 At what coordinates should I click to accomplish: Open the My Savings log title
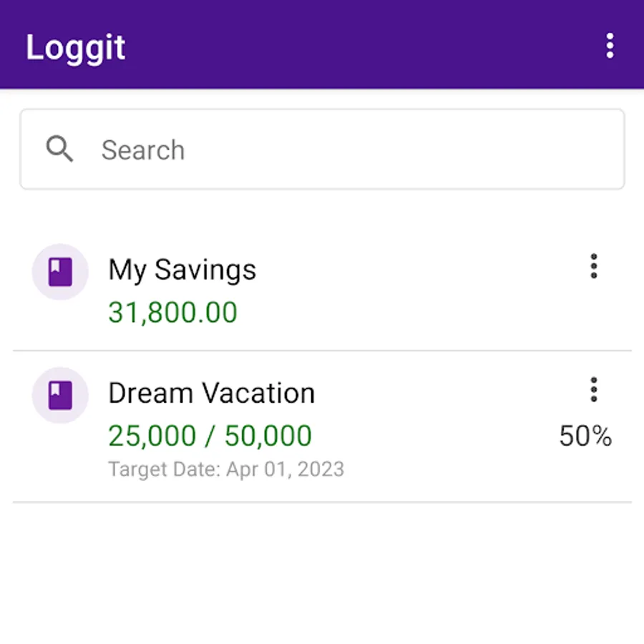click(x=182, y=270)
